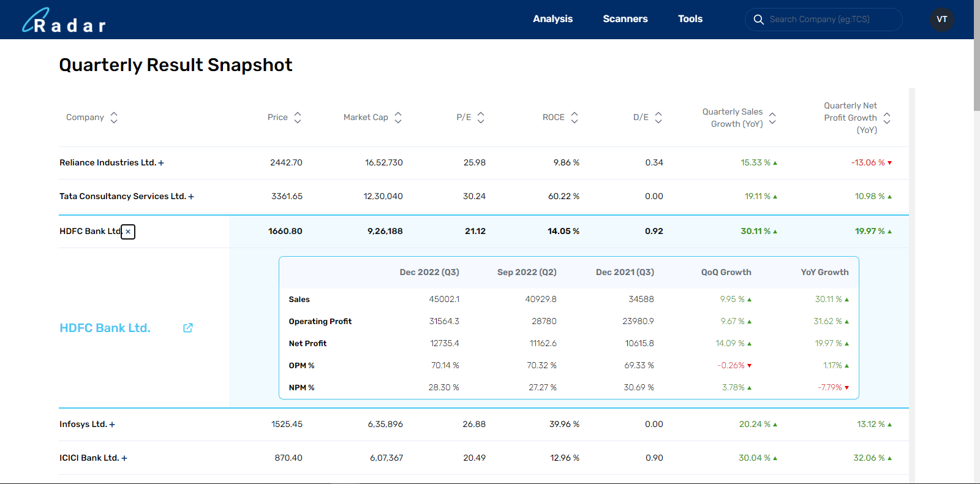Screen dimensions: 980x484
Task: Click the Dec 2021 (Q3) column header
Action: click(x=625, y=272)
